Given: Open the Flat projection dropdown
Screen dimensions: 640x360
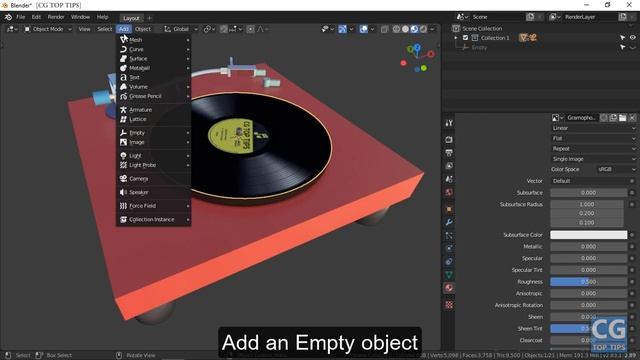Looking at the screenshot, I should 593,138.
